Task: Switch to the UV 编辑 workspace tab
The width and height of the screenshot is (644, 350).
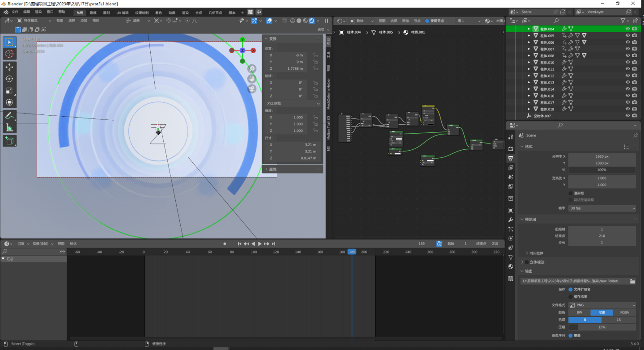Action: (x=122, y=13)
